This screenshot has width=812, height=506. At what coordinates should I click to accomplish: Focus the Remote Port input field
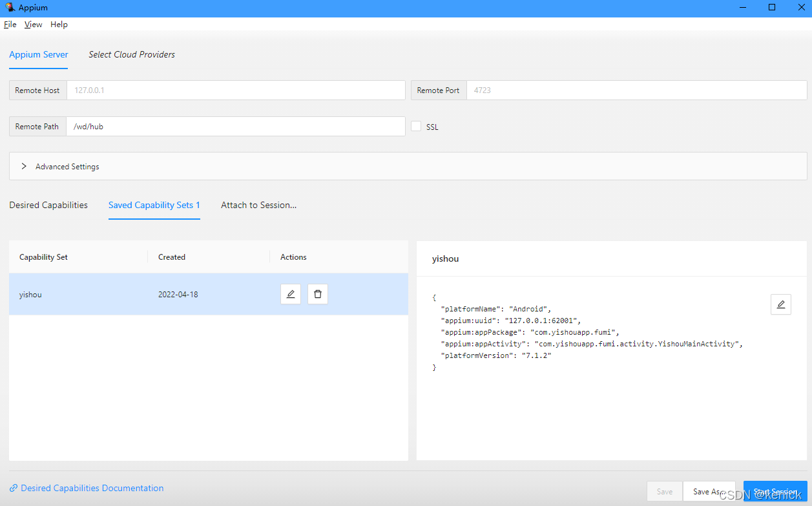point(636,90)
